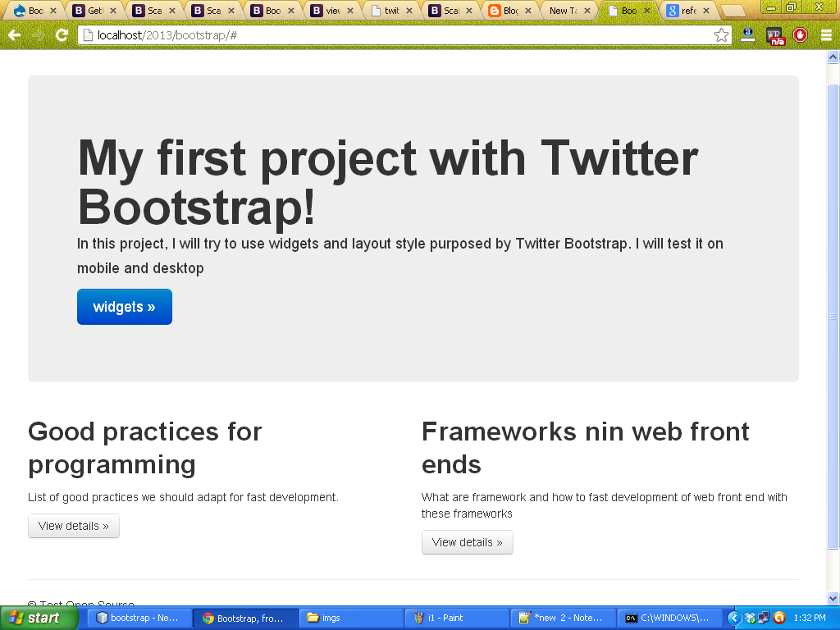
Task: Click the 'Frameworks nin web front ends' heading
Action: click(585, 448)
